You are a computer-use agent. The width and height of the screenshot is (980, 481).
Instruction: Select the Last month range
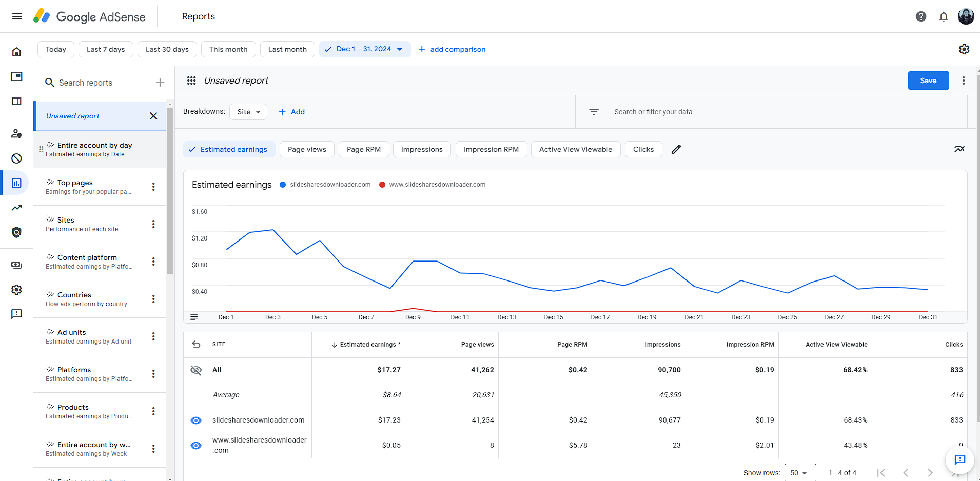pos(287,49)
